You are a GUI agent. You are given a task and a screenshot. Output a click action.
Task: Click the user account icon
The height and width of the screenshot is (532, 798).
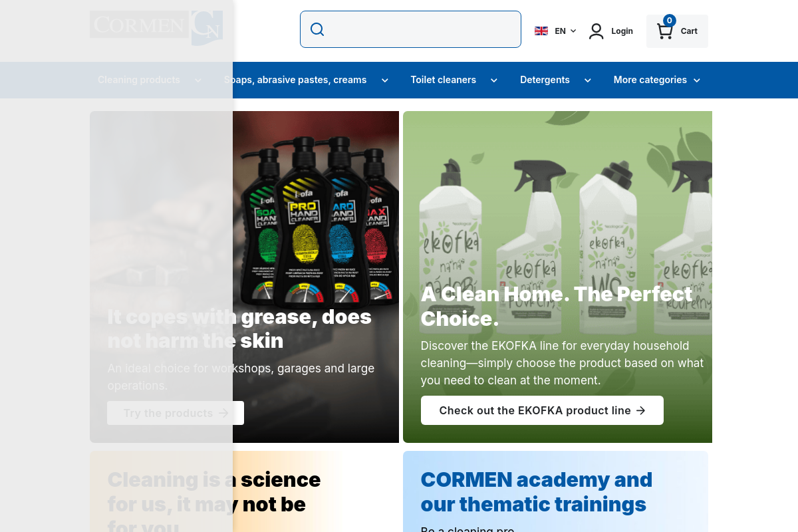[597, 31]
